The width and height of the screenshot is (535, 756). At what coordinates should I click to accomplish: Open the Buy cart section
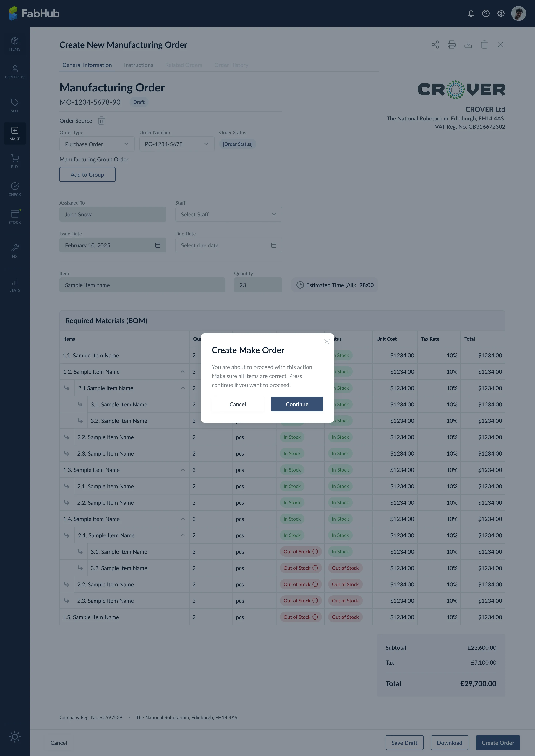(x=15, y=162)
